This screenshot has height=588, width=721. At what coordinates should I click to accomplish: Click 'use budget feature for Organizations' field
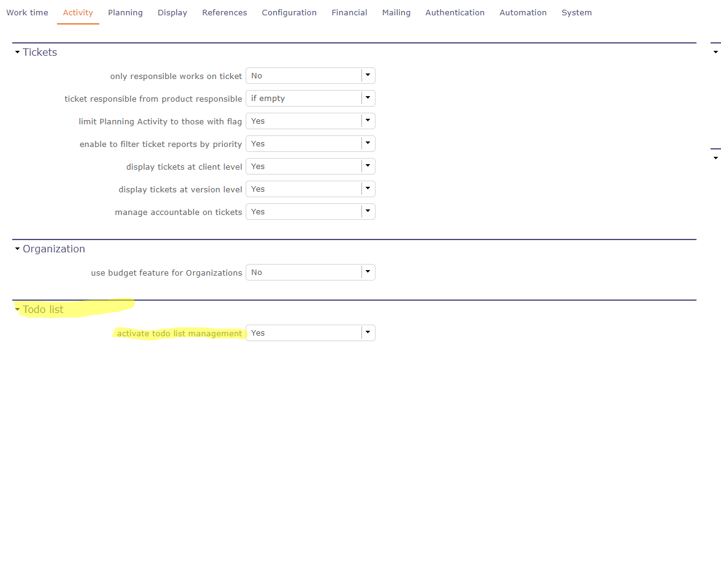pyautogui.click(x=304, y=273)
